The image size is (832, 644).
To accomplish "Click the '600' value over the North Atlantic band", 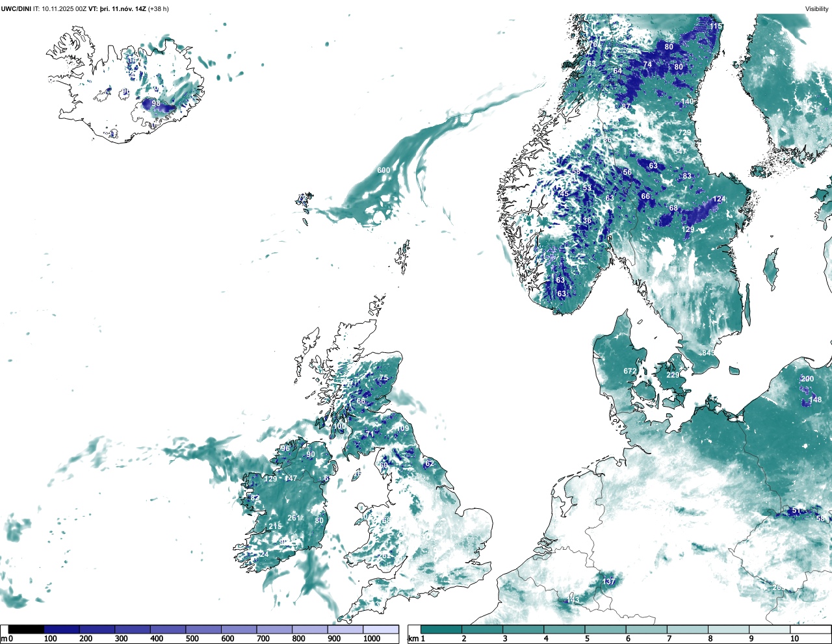I will click(x=383, y=171).
